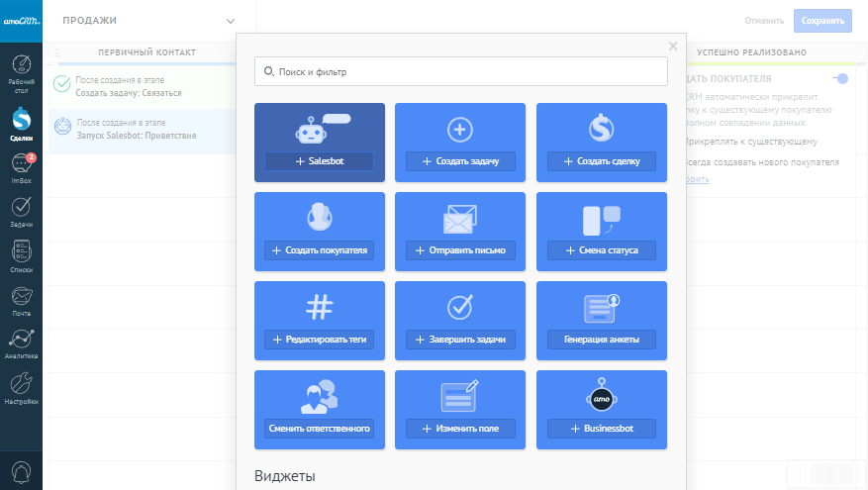The height and width of the screenshot is (490, 868).
Task: Click Отменить link at top
Action: 764,21
